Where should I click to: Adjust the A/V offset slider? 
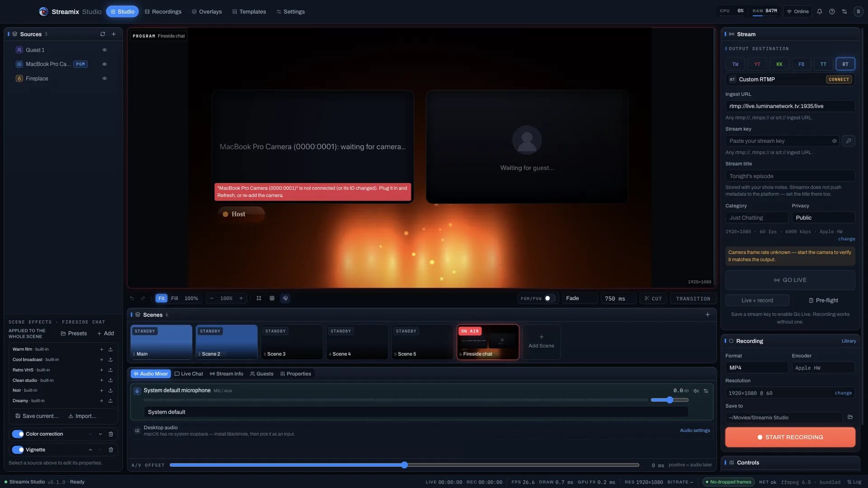point(405,465)
